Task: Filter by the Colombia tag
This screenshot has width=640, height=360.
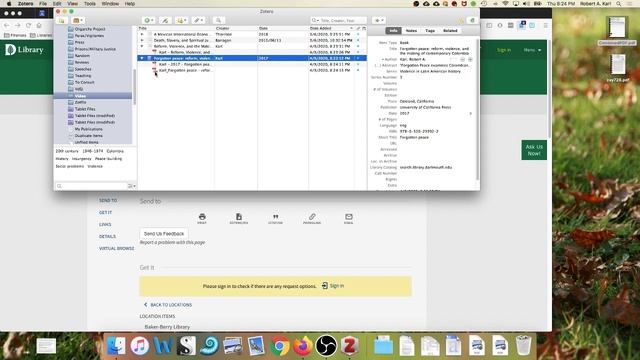Action: point(115,151)
